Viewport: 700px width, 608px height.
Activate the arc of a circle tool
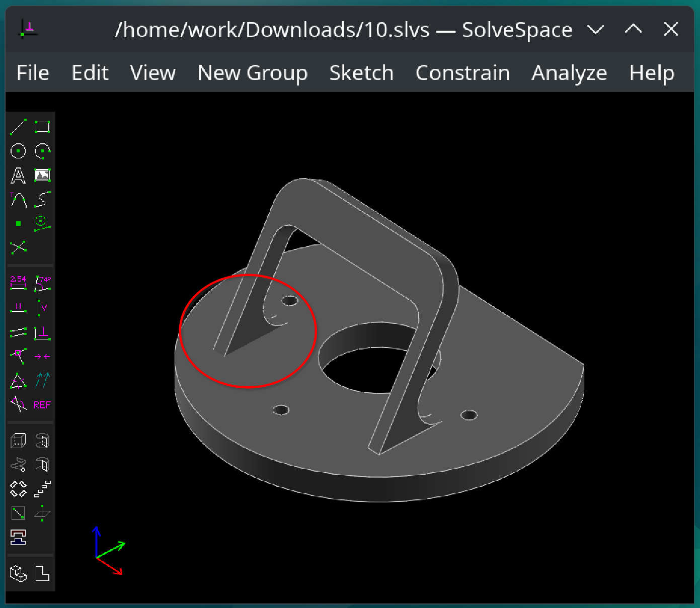[42, 151]
